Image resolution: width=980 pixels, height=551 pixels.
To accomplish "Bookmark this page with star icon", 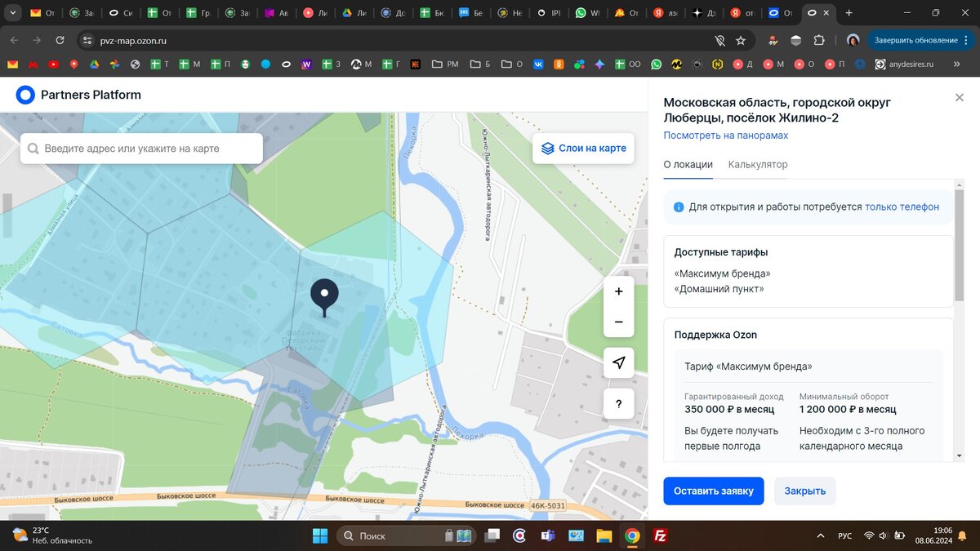I will coord(741,40).
